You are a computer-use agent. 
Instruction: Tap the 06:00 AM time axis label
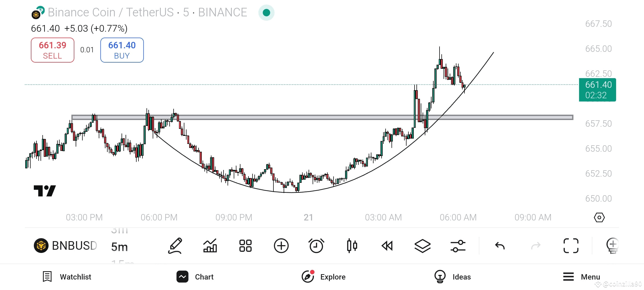pos(458,217)
